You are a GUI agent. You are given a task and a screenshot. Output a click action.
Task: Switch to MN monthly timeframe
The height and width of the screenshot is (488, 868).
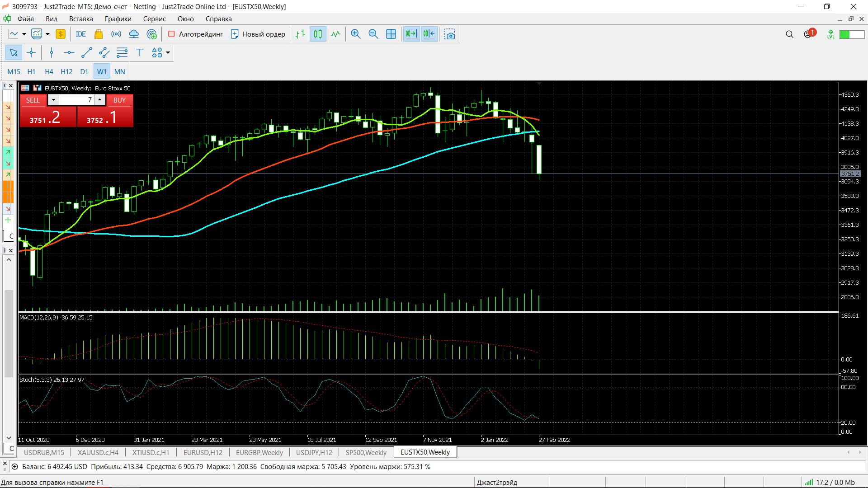[119, 71]
